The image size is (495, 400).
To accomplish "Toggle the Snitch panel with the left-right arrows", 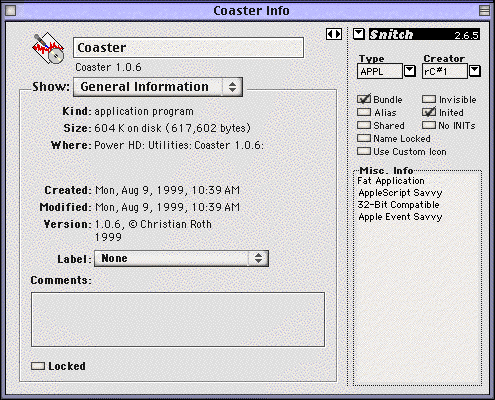I will [x=334, y=34].
